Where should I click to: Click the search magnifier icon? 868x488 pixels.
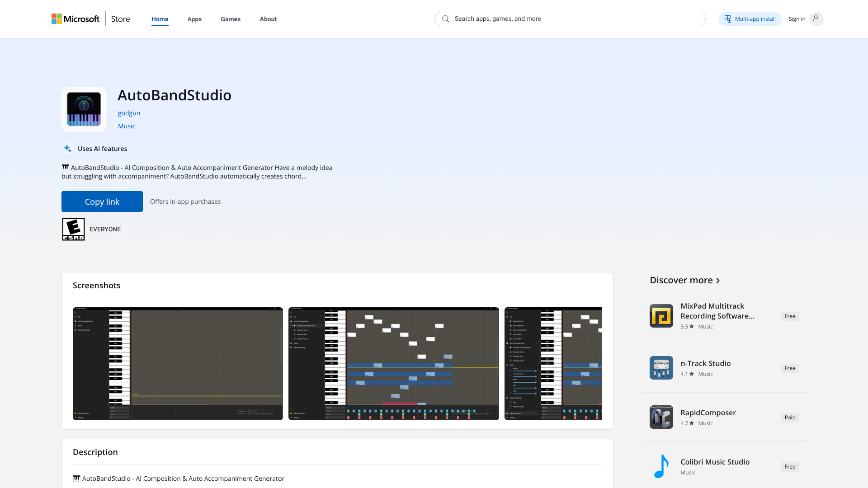(x=445, y=19)
